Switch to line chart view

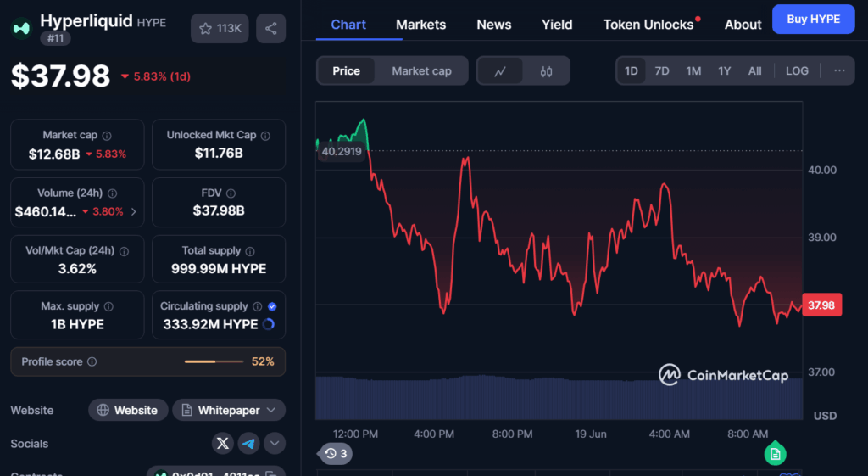tap(500, 71)
